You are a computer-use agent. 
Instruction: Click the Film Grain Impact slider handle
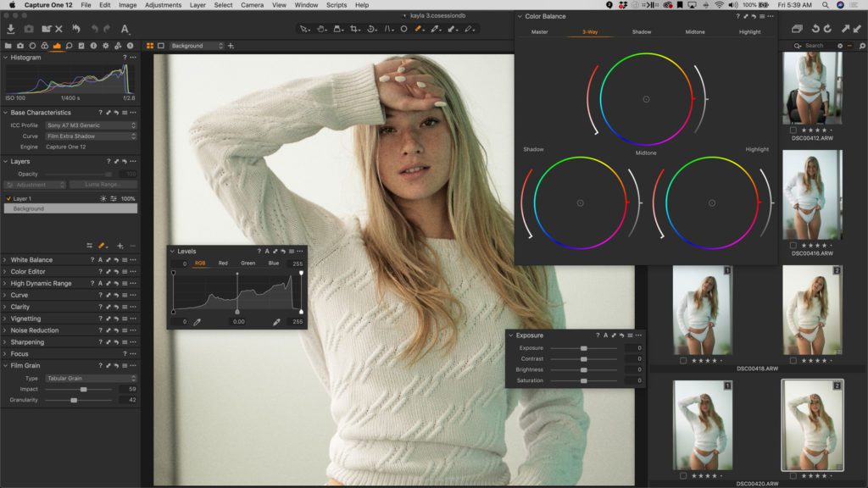84,390
